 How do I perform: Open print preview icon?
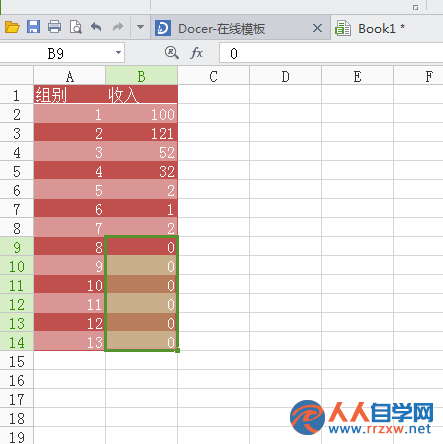click(x=76, y=27)
